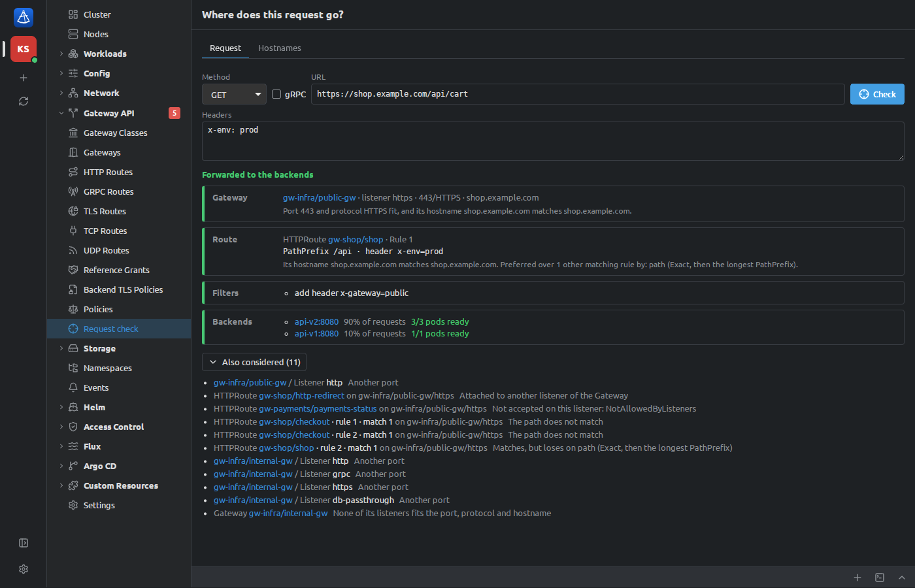Open gw-payments/payments-status route link

tap(318, 408)
